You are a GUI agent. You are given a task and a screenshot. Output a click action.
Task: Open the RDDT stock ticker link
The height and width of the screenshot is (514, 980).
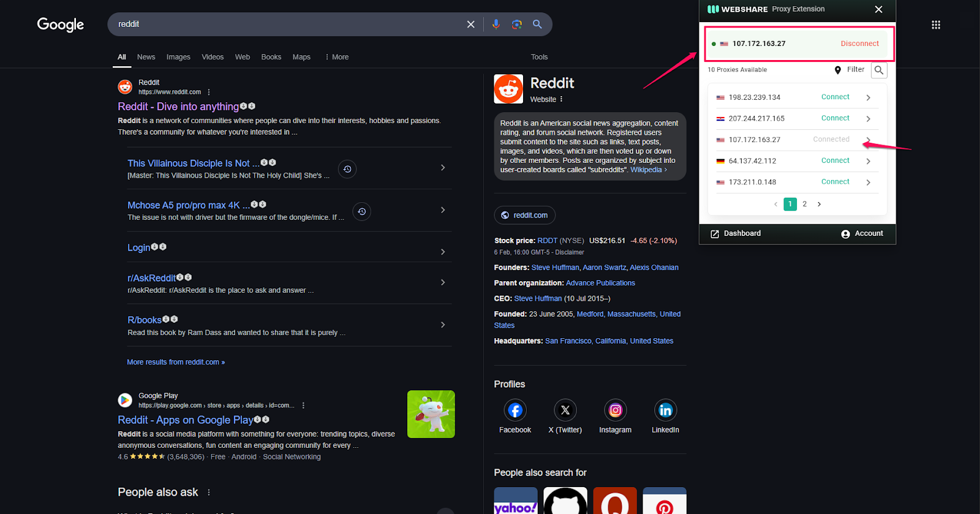click(x=548, y=241)
